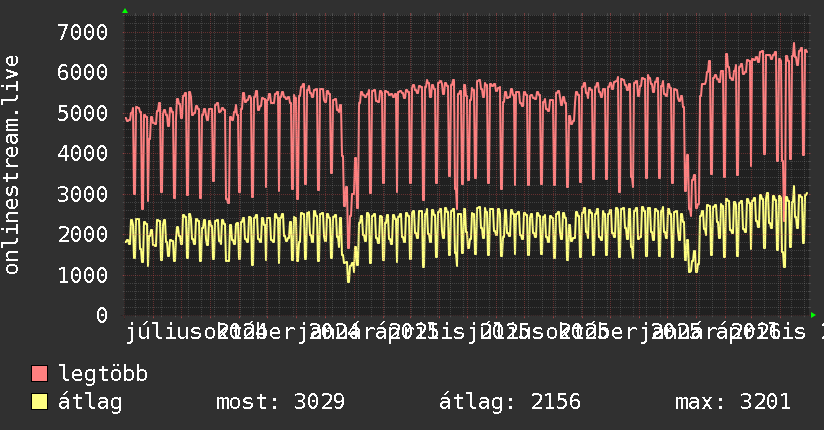Click the 4000 y-axis label

coord(83,153)
